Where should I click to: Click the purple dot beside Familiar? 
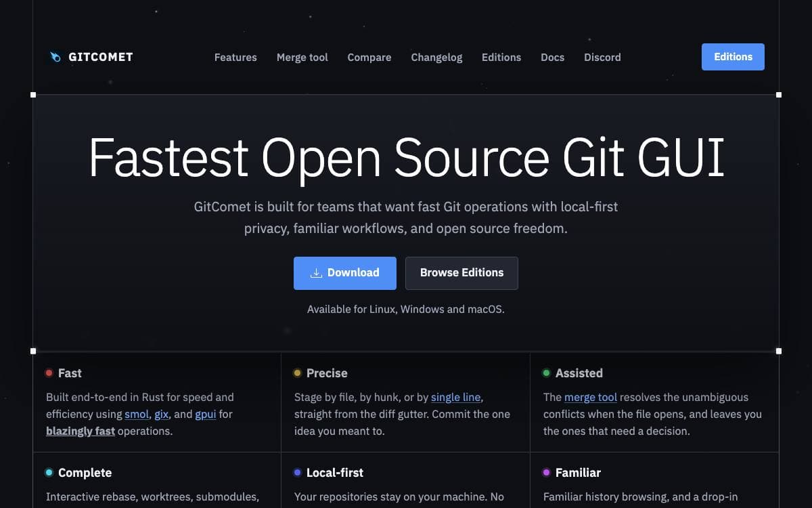click(x=546, y=473)
